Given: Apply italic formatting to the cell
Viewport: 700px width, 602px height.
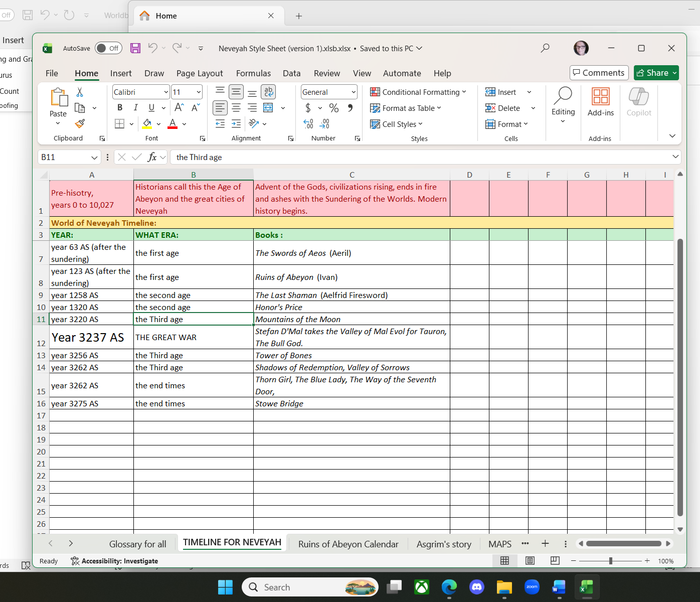Looking at the screenshot, I should [135, 108].
